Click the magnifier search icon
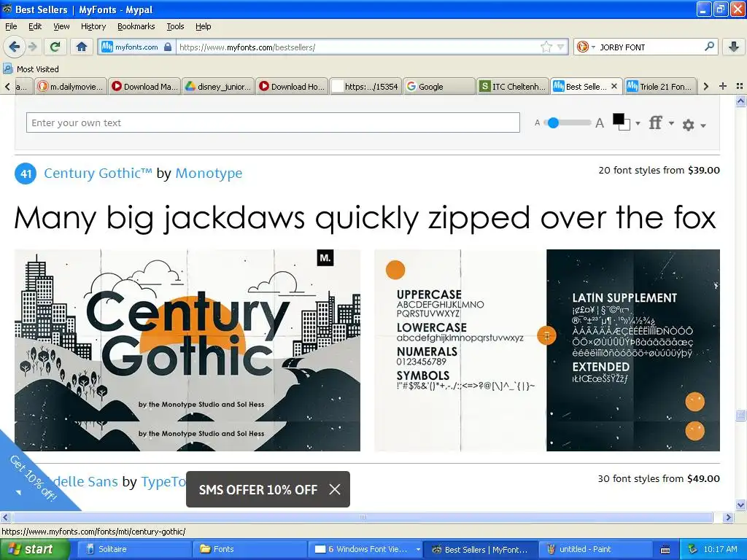Viewport: 747px width, 560px height. click(x=709, y=47)
